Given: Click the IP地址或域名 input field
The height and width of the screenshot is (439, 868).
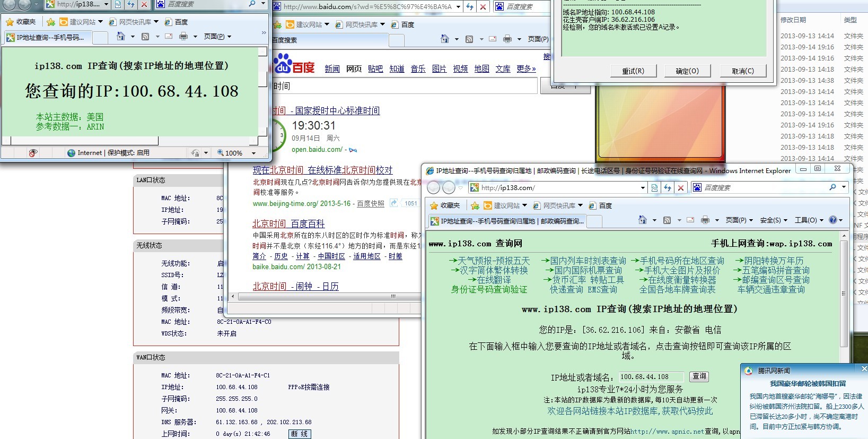Looking at the screenshot, I should 652,377.
